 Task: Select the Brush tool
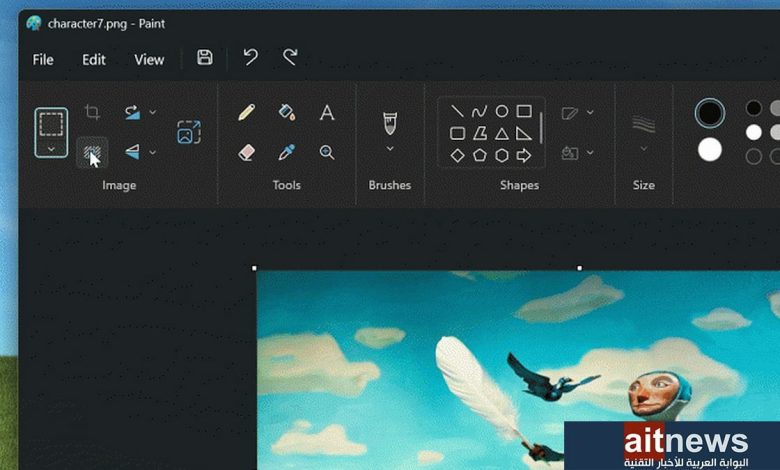coord(390,123)
